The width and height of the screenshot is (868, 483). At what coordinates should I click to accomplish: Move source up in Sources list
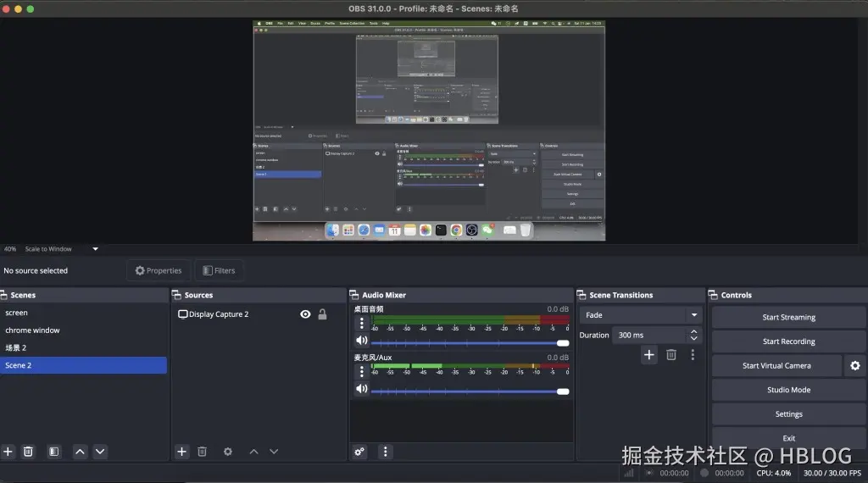click(x=253, y=452)
